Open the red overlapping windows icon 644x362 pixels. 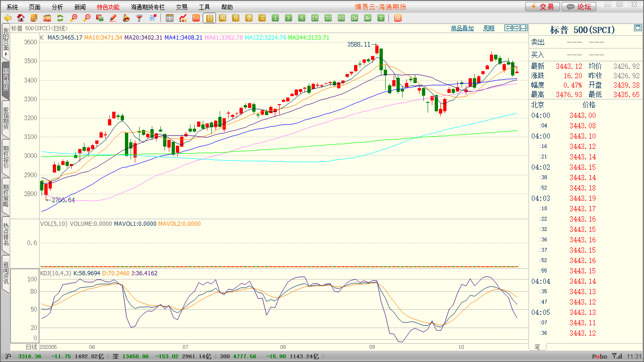(x=99, y=18)
